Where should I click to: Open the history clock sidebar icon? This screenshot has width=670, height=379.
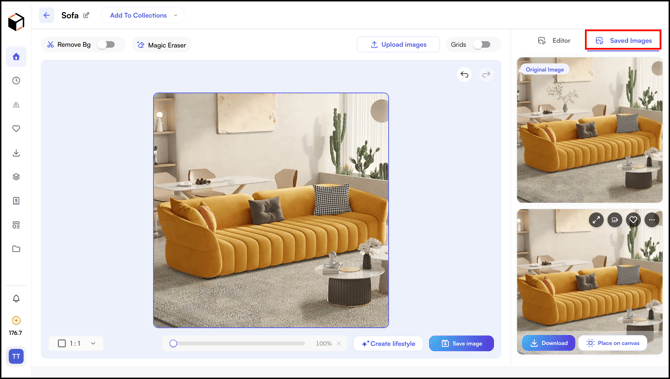[x=16, y=80]
